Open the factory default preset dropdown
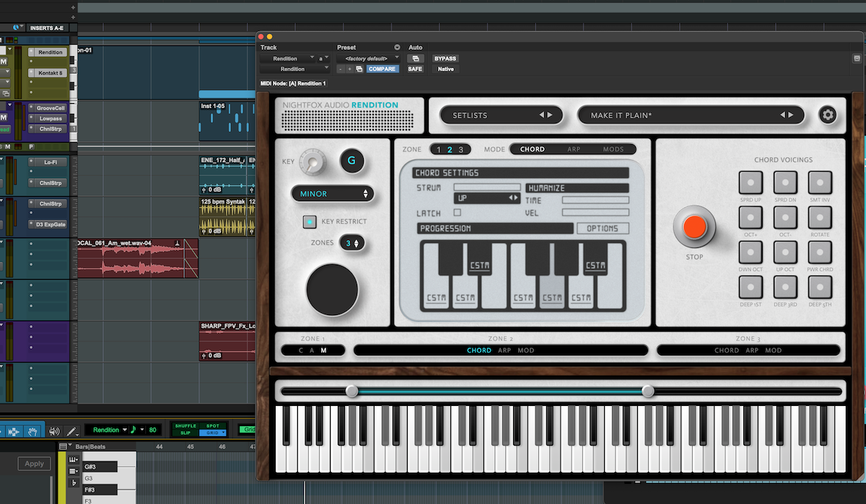The width and height of the screenshot is (866, 504). coord(368,58)
